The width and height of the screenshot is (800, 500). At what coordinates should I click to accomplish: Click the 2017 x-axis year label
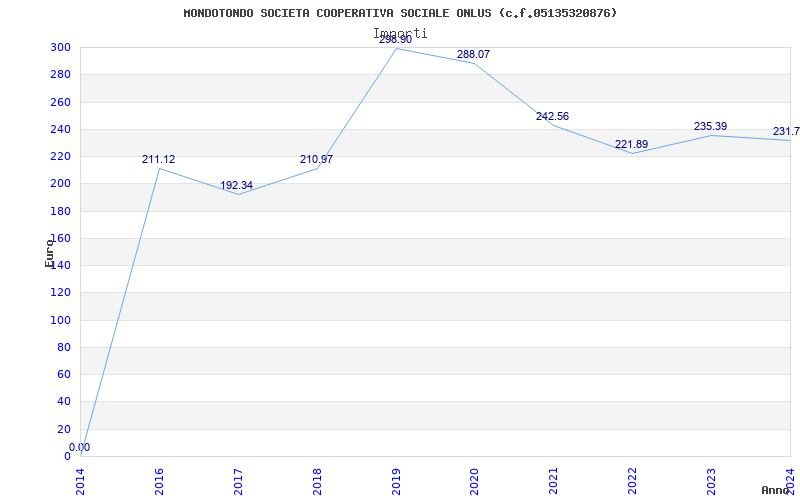click(238, 481)
